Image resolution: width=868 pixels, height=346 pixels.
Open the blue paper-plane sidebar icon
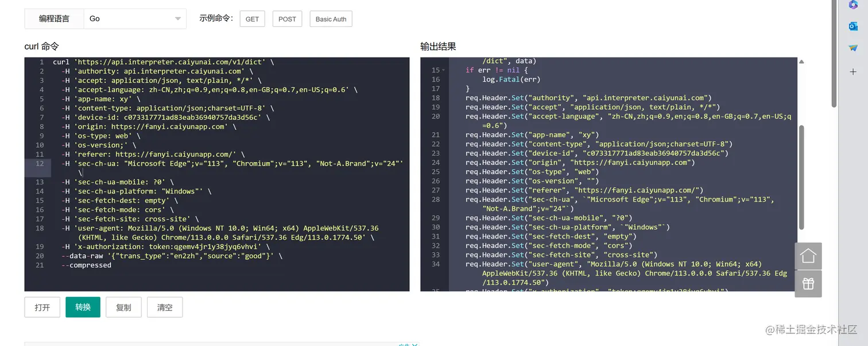[853, 48]
